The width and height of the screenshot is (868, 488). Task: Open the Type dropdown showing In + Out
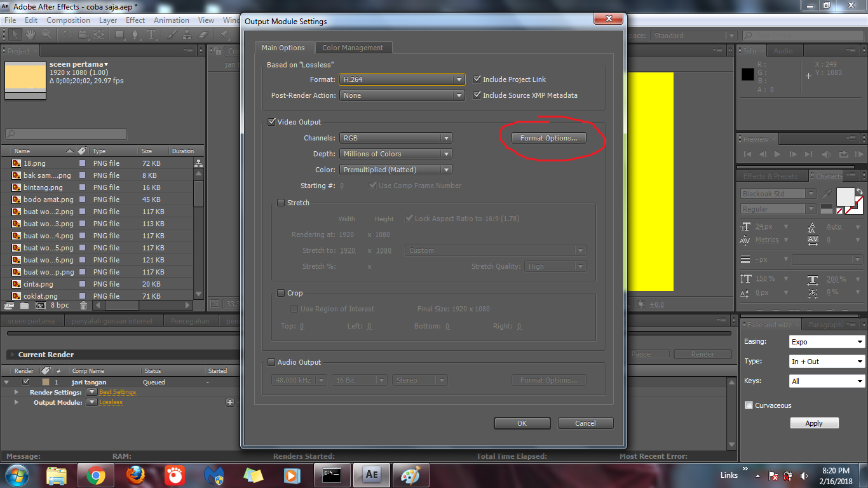point(827,362)
